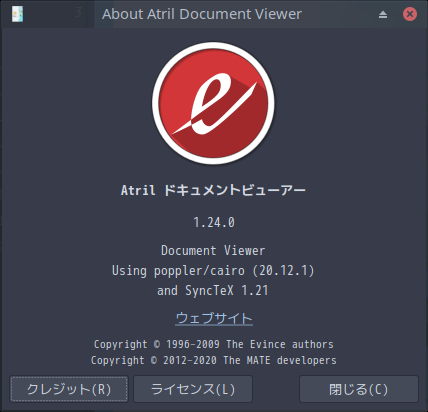Click the red Atril 'e' logo
The height and width of the screenshot is (412, 428).
pos(213,103)
